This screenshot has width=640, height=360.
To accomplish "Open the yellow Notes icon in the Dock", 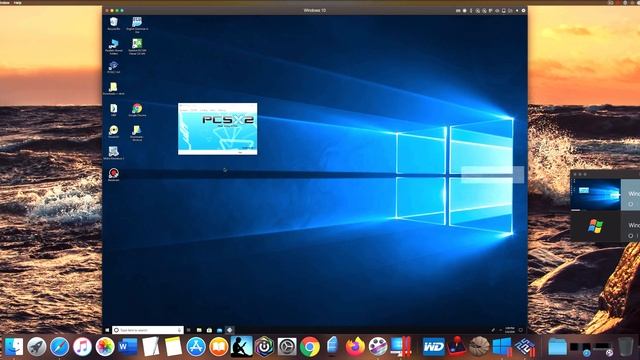I will (x=173, y=347).
